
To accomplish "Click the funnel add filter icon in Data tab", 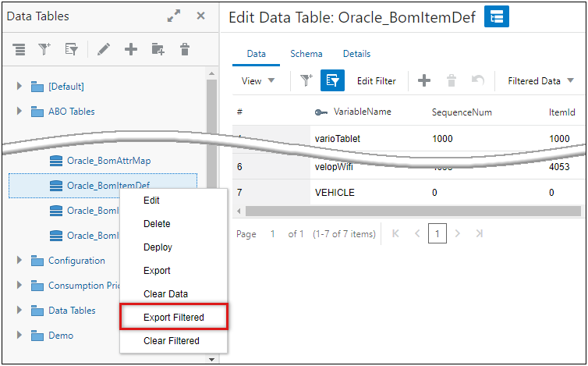I will pos(306,80).
